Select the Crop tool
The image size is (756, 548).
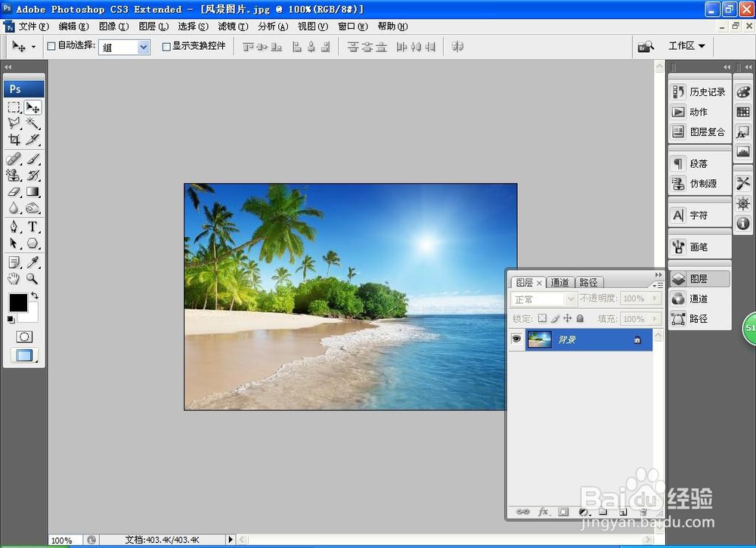[14, 139]
